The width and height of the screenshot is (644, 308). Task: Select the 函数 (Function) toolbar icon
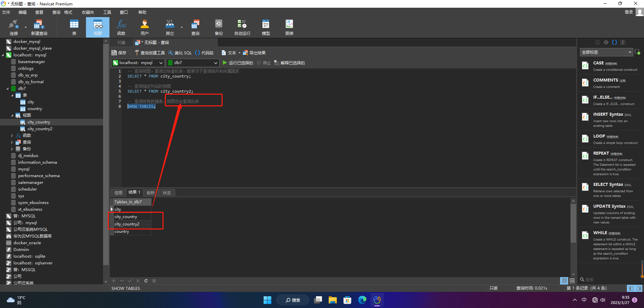121,28
